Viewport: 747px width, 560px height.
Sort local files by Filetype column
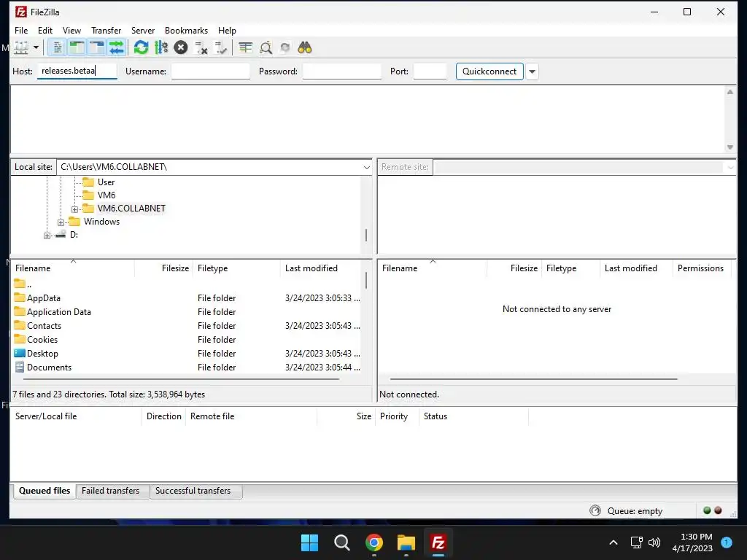237,268
